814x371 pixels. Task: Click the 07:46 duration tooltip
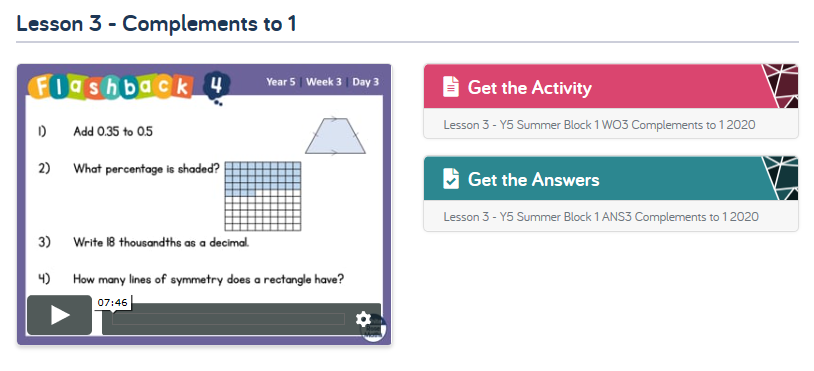click(x=113, y=303)
